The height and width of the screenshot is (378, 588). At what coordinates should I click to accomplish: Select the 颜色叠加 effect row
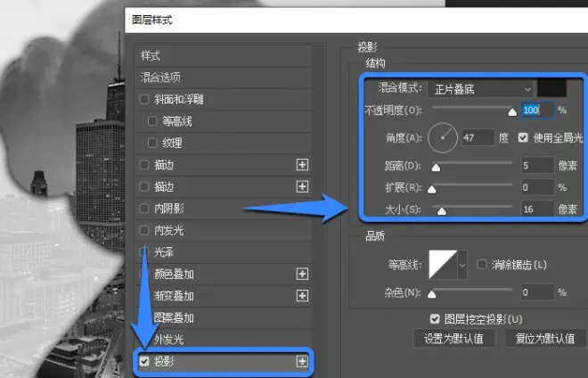(224, 274)
